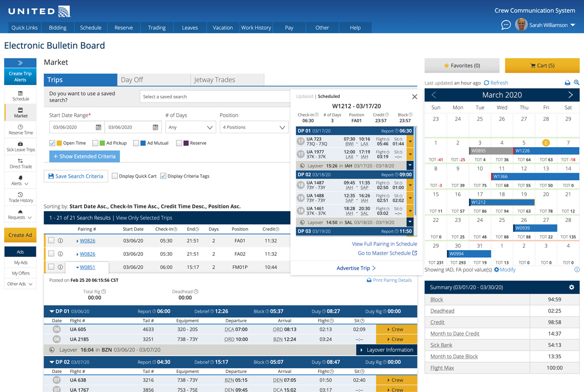Switch to the Jetway Trades tab
The image size is (584, 392).
[x=227, y=80]
